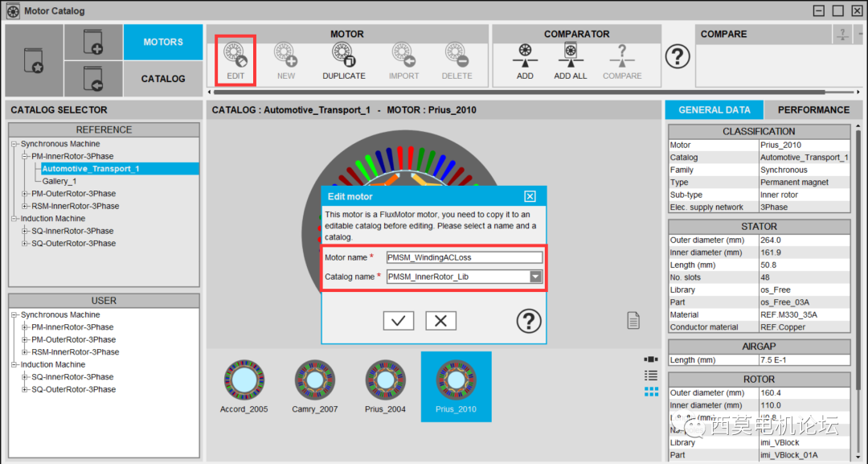Click RSM-InnerRotor-3Phase in USER tree
This screenshot has width=868, height=464.
(76, 352)
